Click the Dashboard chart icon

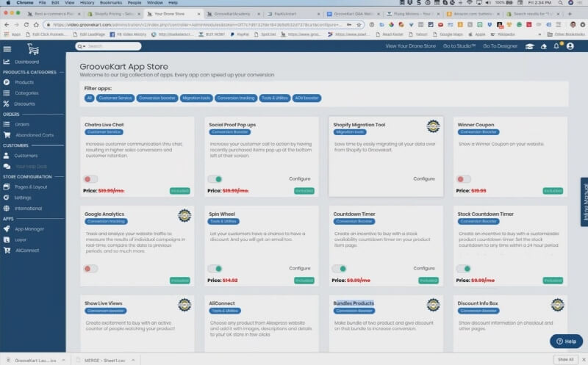pos(7,62)
